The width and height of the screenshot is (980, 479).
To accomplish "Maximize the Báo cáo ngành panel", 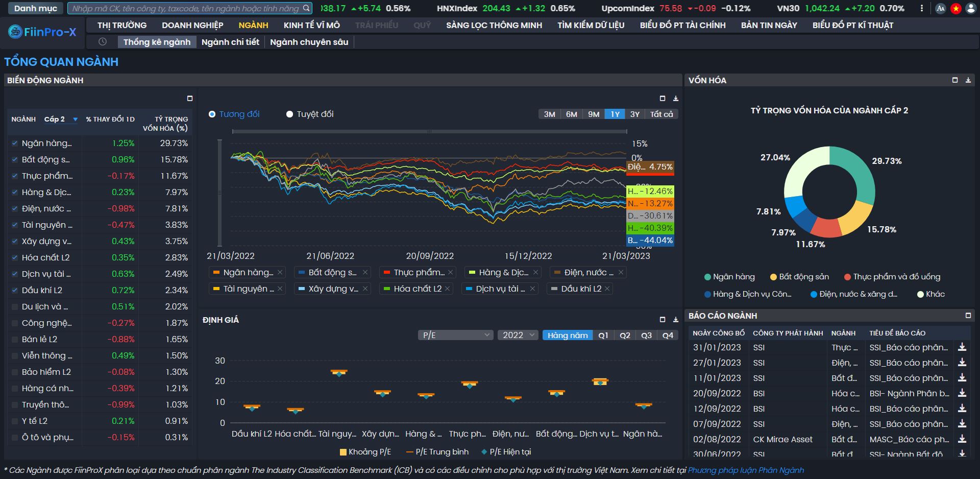I will coord(968,316).
